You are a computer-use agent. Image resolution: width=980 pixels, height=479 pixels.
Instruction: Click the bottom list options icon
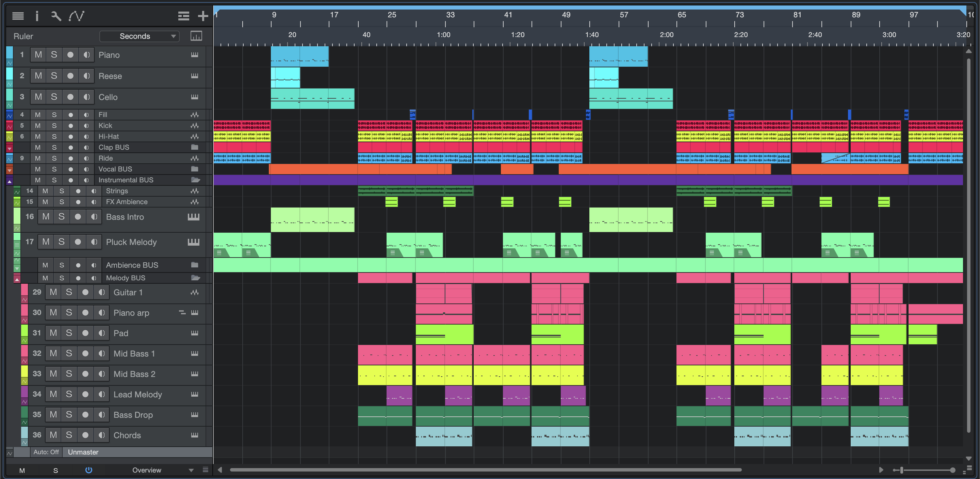[x=206, y=470]
